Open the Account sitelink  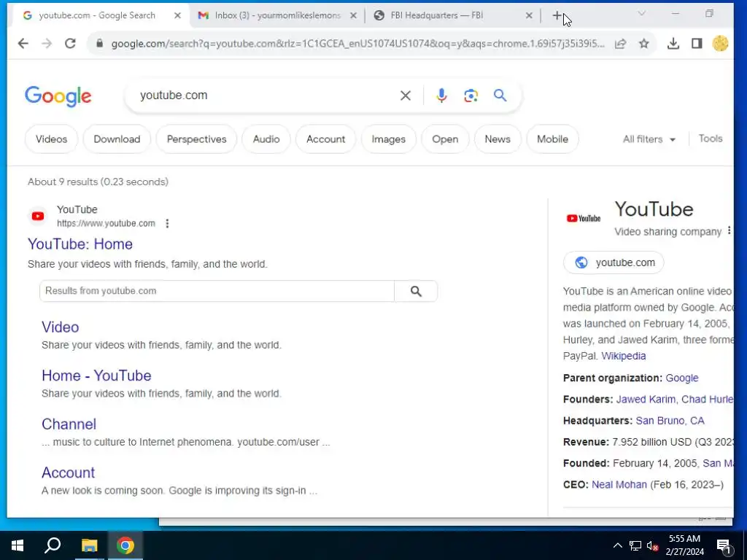pyautogui.click(x=68, y=472)
